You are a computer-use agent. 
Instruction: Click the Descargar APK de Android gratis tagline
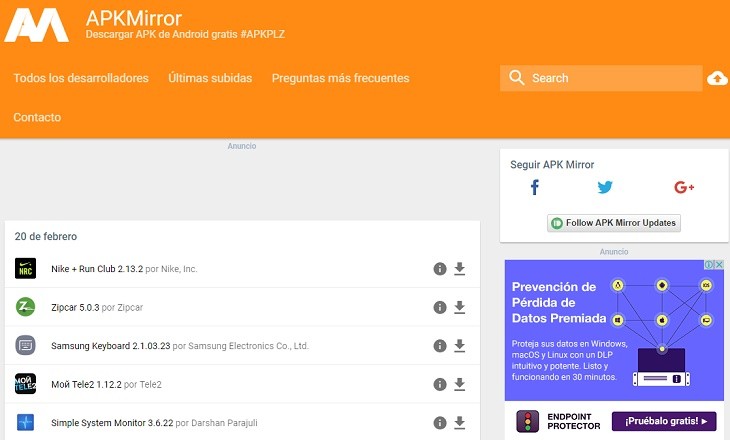coord(185,34)
